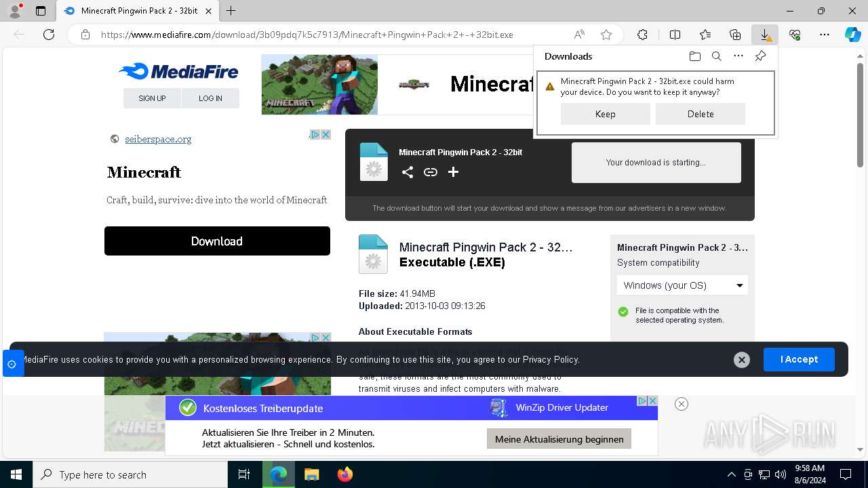The image size is (868, 488).
Task: Click the black Download ad button
Action: (217, 241)
